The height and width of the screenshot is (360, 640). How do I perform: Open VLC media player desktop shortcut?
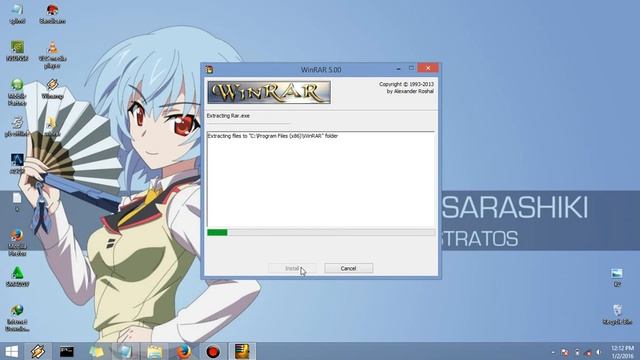(52, 54)
